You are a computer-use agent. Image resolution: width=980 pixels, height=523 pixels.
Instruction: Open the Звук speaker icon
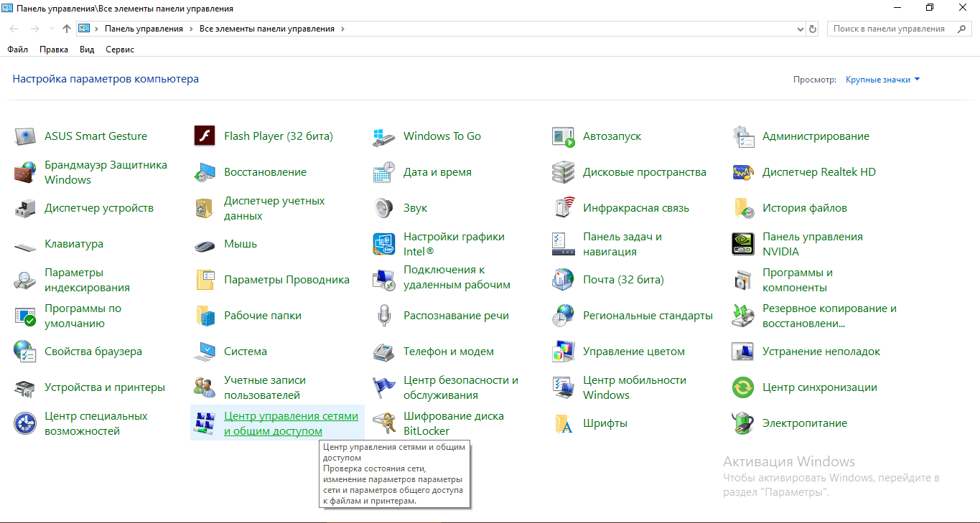click(x=385, y=208)
